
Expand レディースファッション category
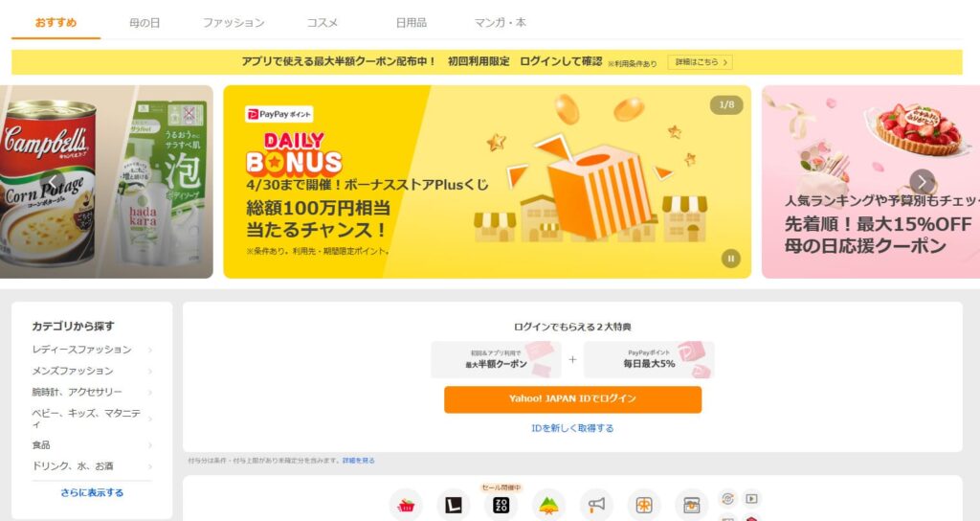click(x=93, y=350)
